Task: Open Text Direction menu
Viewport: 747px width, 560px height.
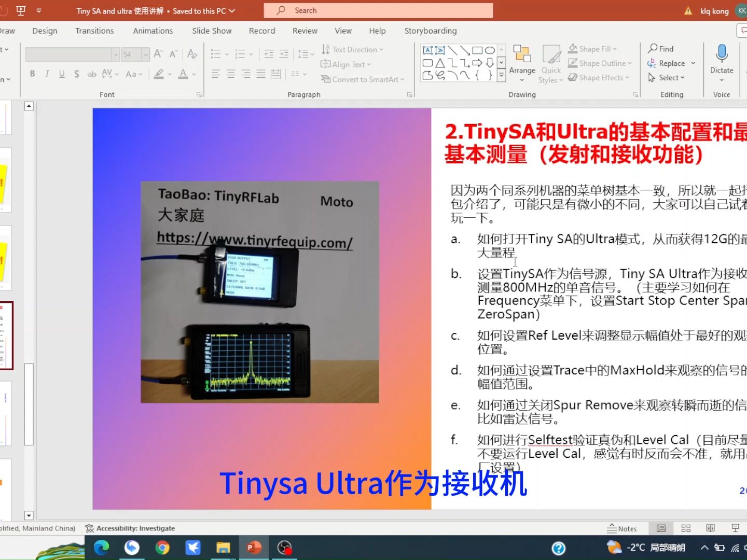Action: tap(352, 49)
